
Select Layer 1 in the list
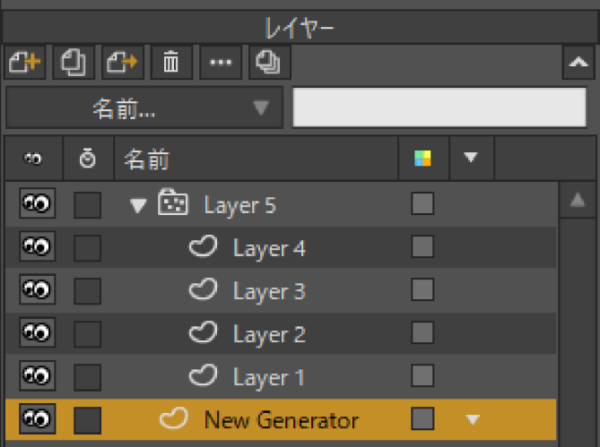tap(268, 377)
